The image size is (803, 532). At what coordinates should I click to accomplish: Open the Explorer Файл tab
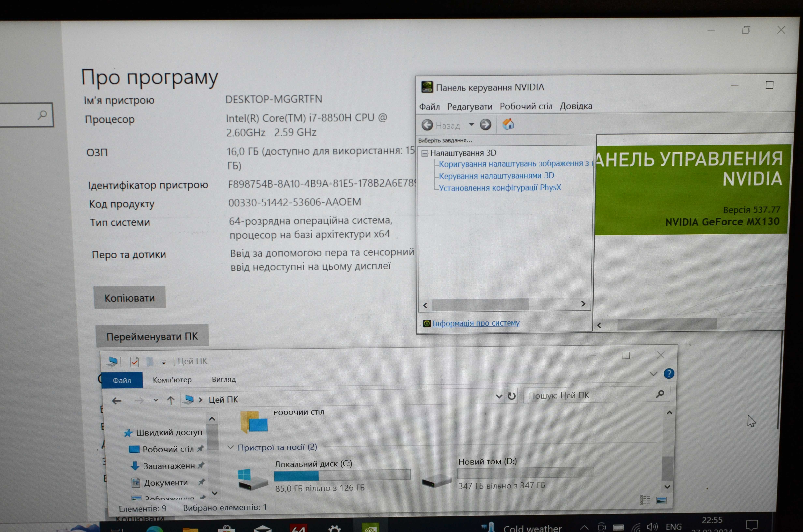pos(122,381)
